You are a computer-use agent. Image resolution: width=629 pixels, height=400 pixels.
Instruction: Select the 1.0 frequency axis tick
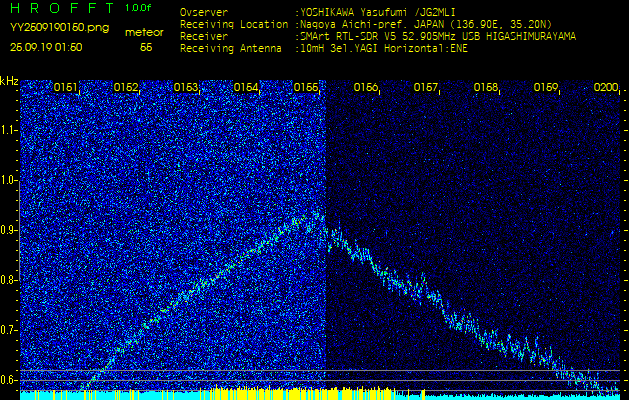(9, 180)
